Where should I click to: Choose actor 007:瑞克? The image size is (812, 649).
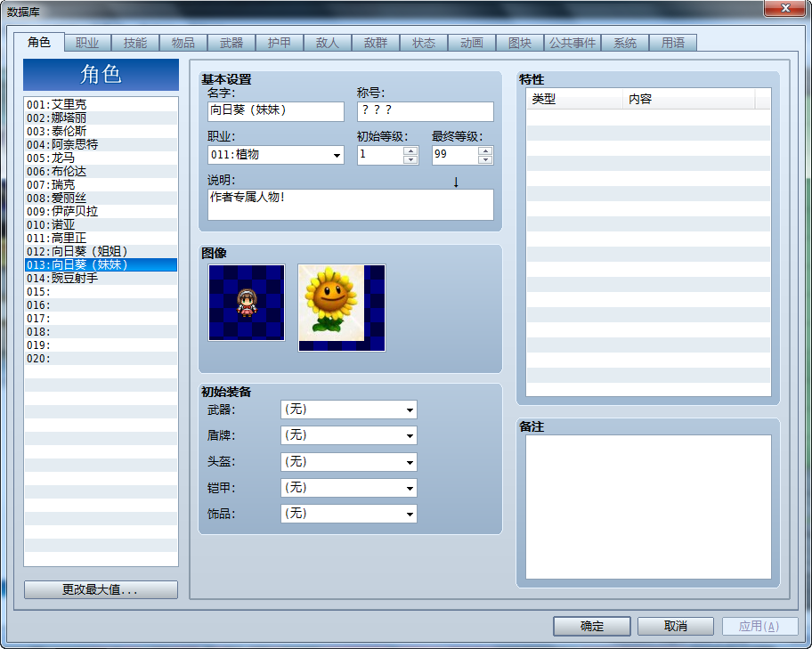click(101, 184)
